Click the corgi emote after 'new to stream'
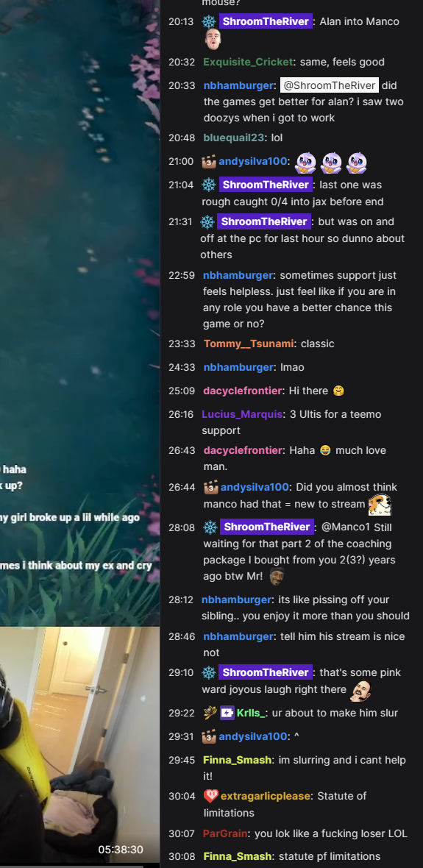Viewport: 423px width, 868px height. 380,505
